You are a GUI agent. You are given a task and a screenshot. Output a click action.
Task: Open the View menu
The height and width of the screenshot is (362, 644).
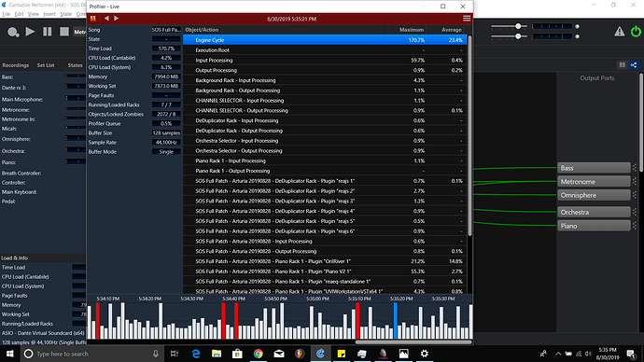pyautogui.click(x=34, y=14)
